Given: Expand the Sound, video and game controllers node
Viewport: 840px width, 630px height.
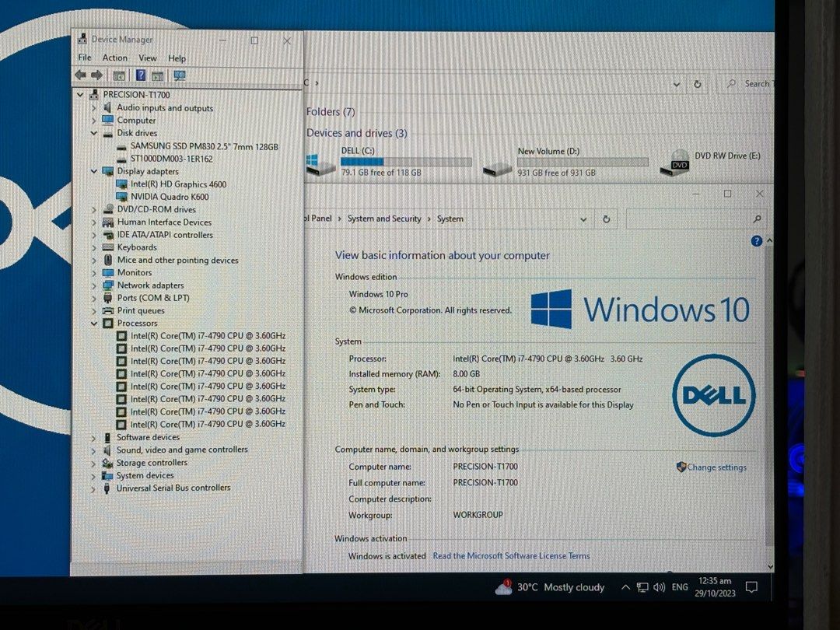Looking at the screenshot, I should coord(95,450).
